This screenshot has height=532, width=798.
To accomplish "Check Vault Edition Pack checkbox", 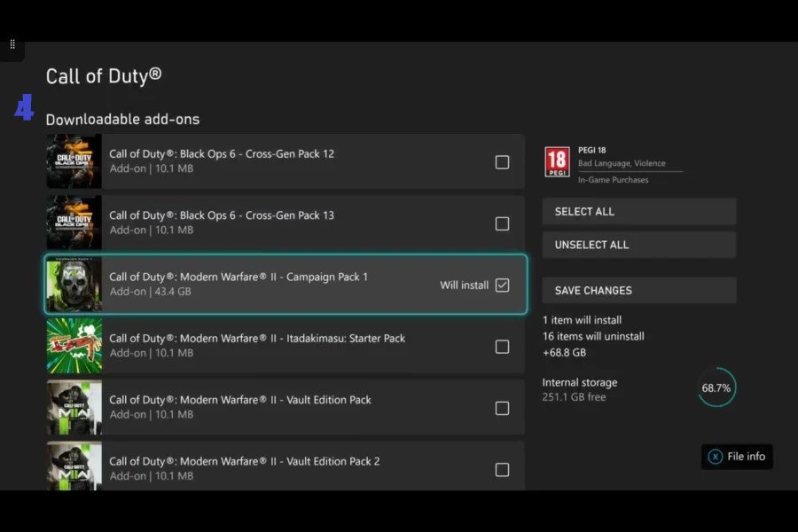I will [x=502, y=408].
